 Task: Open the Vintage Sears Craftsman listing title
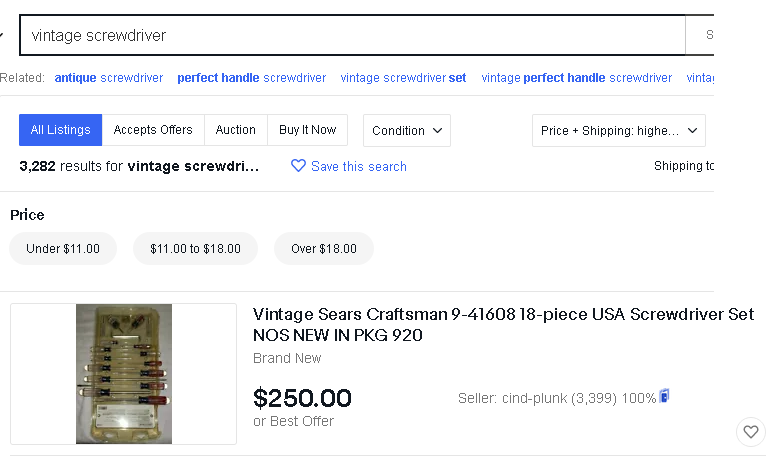click(x=503, y=325)
